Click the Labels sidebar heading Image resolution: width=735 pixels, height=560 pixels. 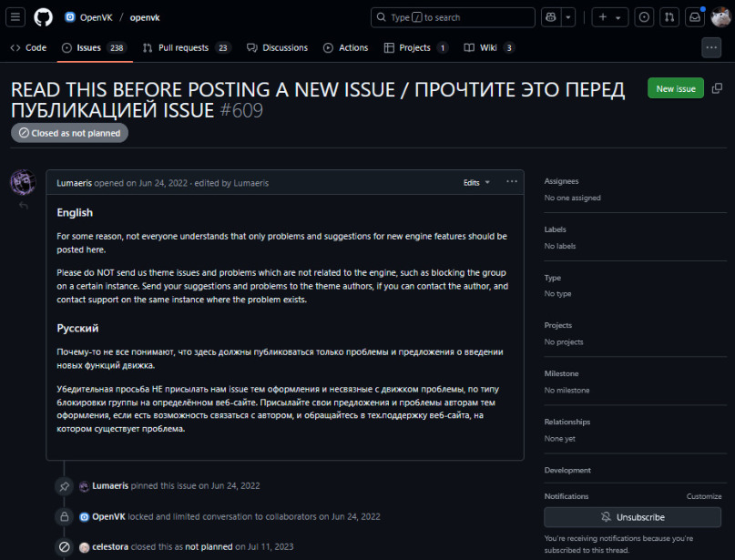pyautogui.click(x=555, y=229)
